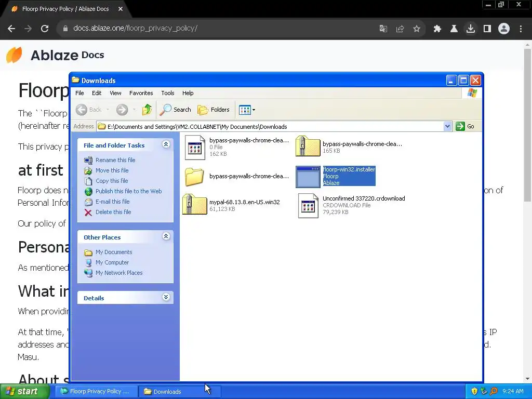Collapse File and Folder Tasks panel
Viewport: 532px width, 399px height.
[x=166, y=144]
